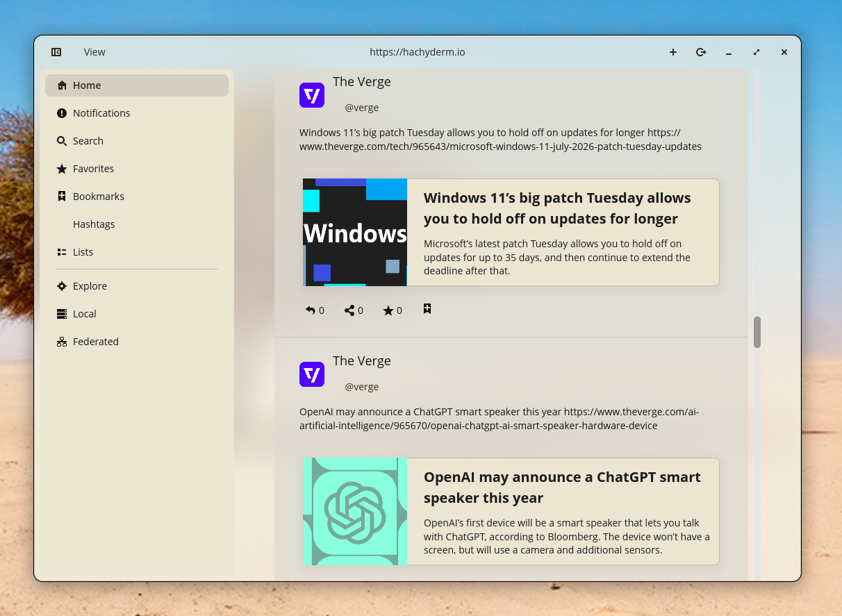The width and height of the screenshot is (842, 616).
Task: Open Notifications page
Action: [137, 113]
